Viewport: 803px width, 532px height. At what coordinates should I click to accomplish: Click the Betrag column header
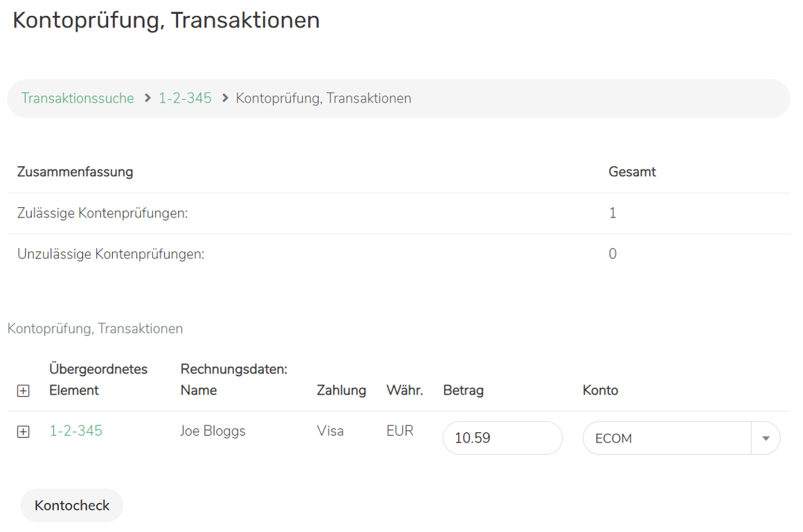click(x=464, y=390)
